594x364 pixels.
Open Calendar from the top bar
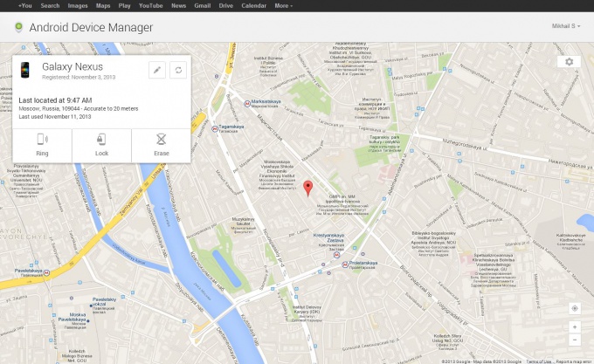(x=254, y=6)
